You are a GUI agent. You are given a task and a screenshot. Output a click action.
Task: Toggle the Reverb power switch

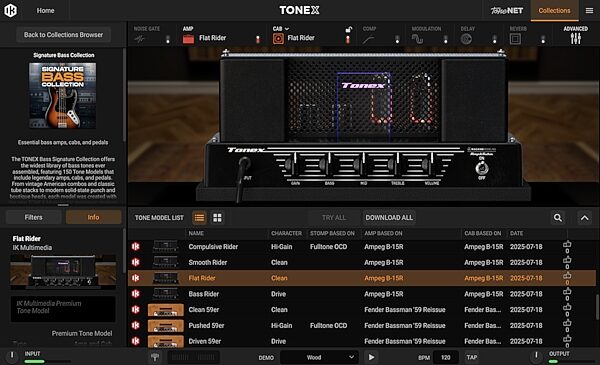tap(543, 39)
